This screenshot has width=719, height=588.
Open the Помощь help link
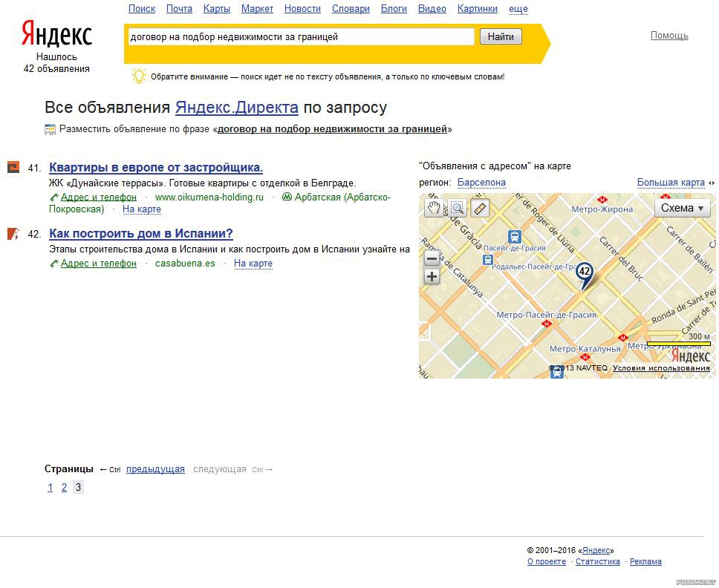pos(669,36)
